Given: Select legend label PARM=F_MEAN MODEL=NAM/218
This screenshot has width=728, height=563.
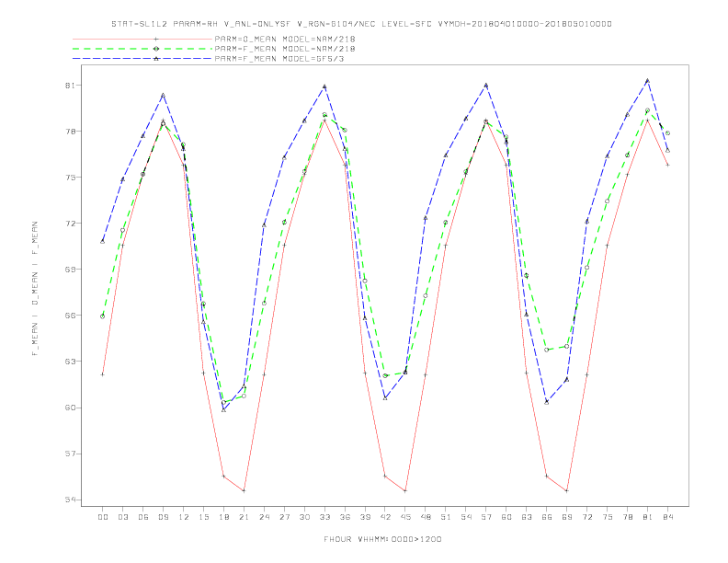Looking at the screenshot, I should 285,49.
